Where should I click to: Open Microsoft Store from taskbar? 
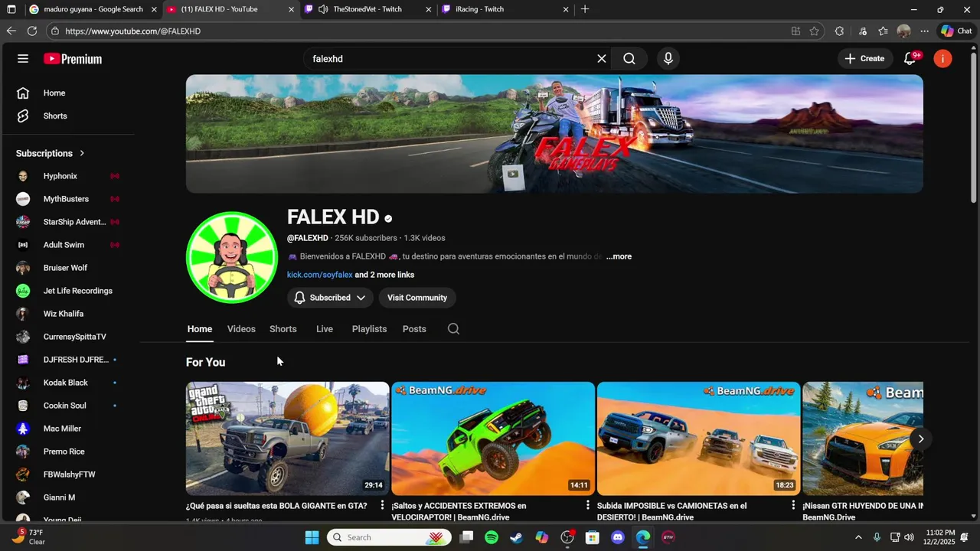(593, 537)
